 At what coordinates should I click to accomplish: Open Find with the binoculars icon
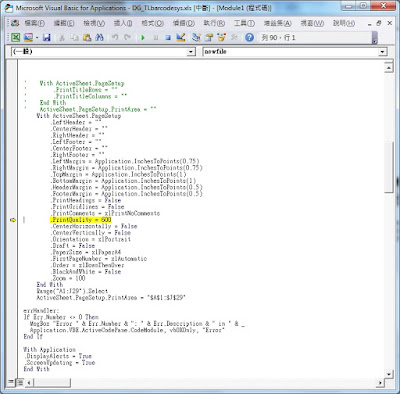pyautogui.click(x=99, y=37)
